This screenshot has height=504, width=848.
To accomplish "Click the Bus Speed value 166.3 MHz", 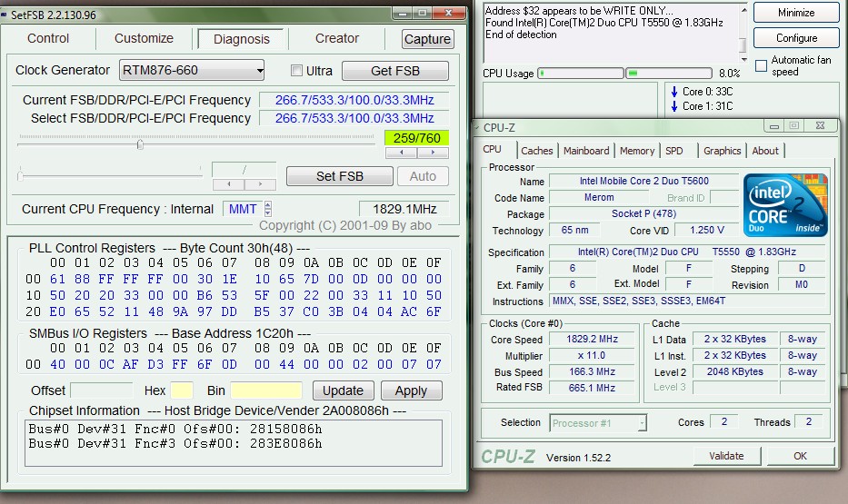I will [x=593, y=371].
